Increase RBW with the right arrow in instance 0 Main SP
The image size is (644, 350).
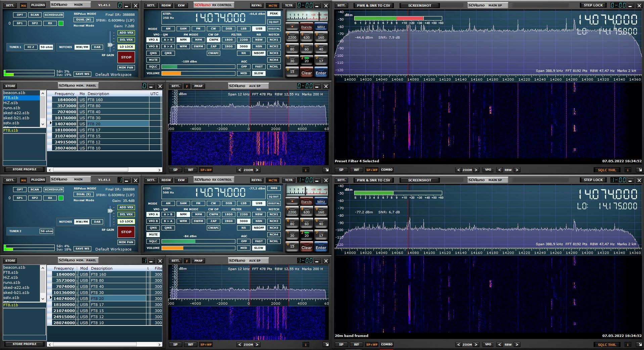[x=517, y=170]
